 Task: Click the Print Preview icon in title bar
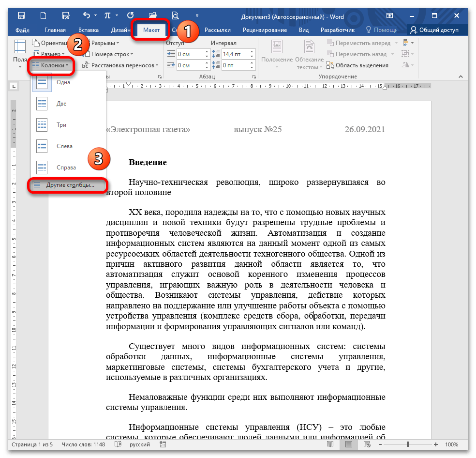[176, 16]
